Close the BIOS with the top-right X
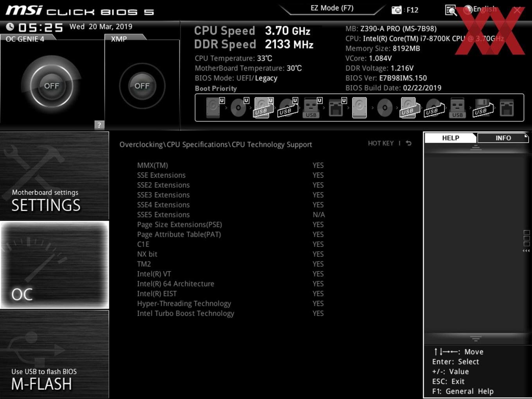The image size is (532, 399). coord(517,10)
